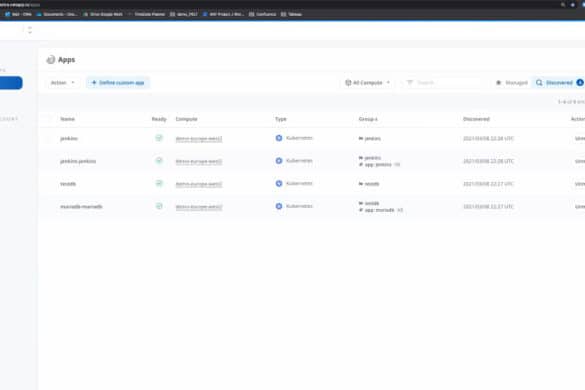
Task: Click the Ready status icon in jenkins row
Action: point(159,138)
